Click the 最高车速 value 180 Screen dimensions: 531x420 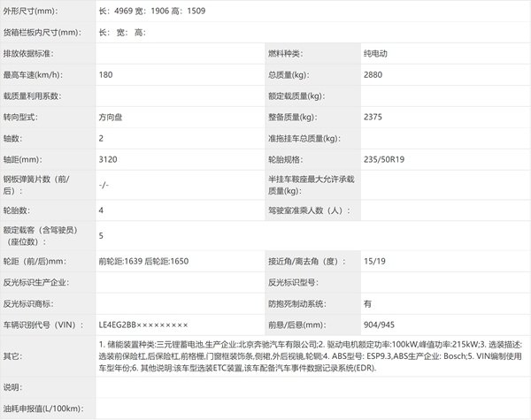108,75
